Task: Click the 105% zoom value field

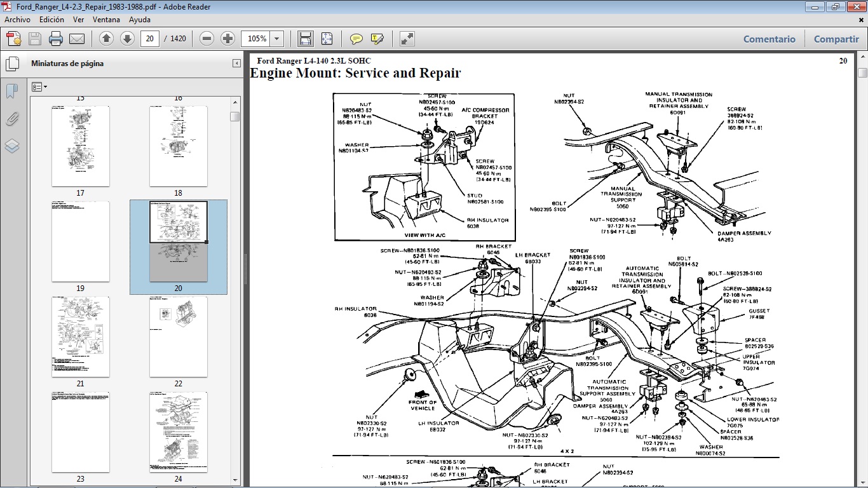Action: [257, 39]
